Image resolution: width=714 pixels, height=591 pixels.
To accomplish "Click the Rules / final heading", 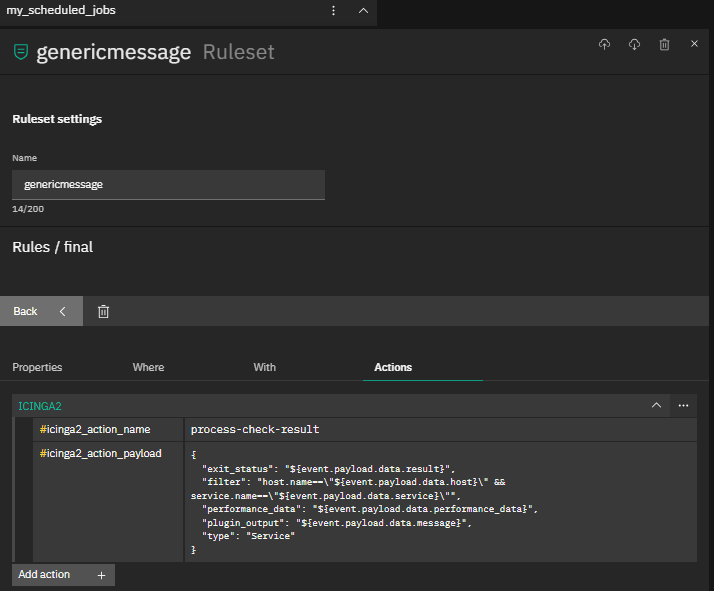I will [52, 247].
